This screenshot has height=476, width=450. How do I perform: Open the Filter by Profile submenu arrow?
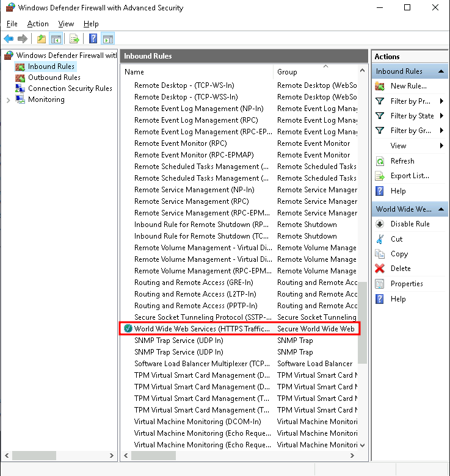click(x=442, y=101)
